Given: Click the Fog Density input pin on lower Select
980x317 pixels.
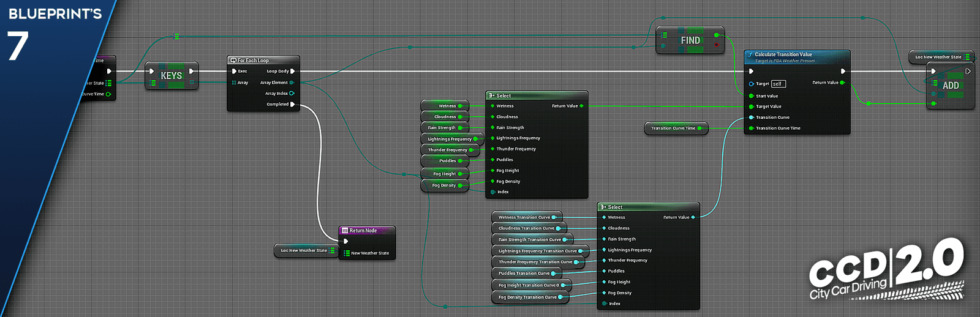Looking at the screenshot, I should (x=605, y=293).
